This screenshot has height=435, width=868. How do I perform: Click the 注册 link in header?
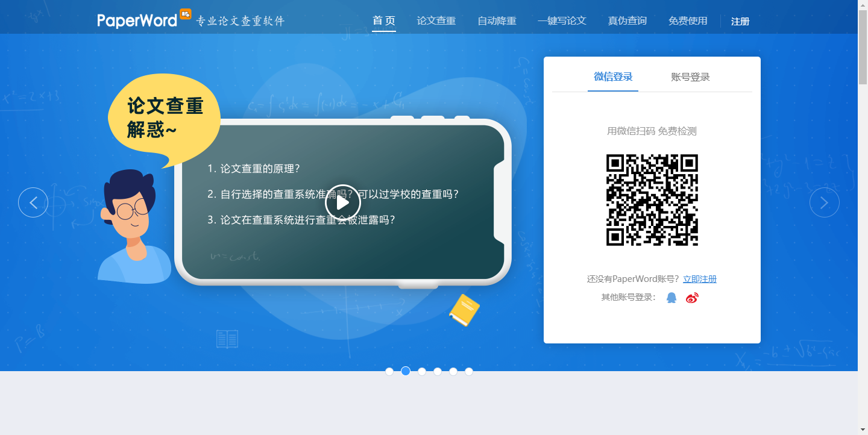tap(740, 21)
